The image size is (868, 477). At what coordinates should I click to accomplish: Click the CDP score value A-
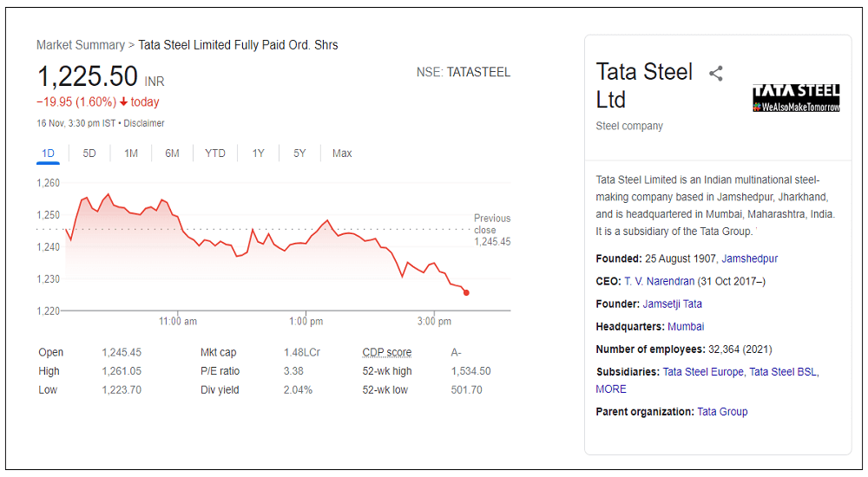457,352
